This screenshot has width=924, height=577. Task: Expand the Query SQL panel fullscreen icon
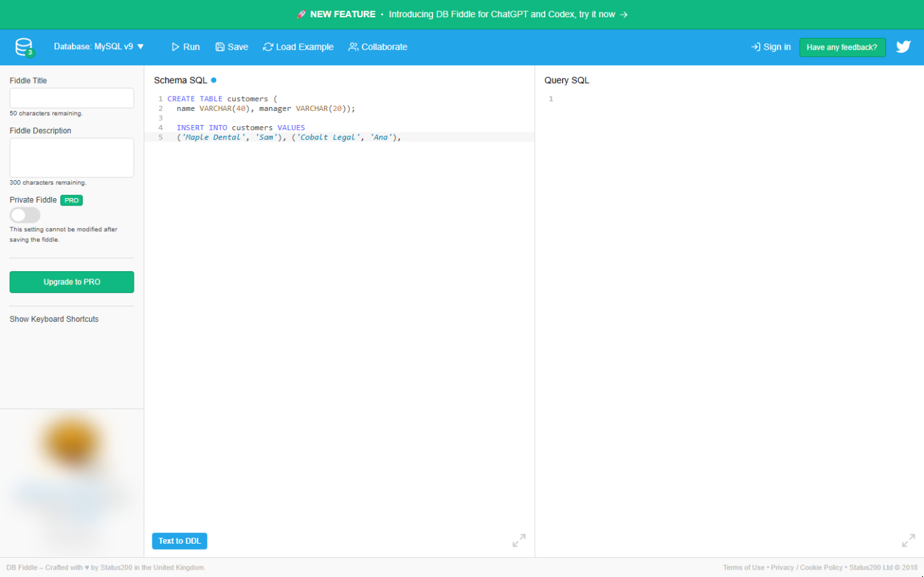click(x=908, y=540)
